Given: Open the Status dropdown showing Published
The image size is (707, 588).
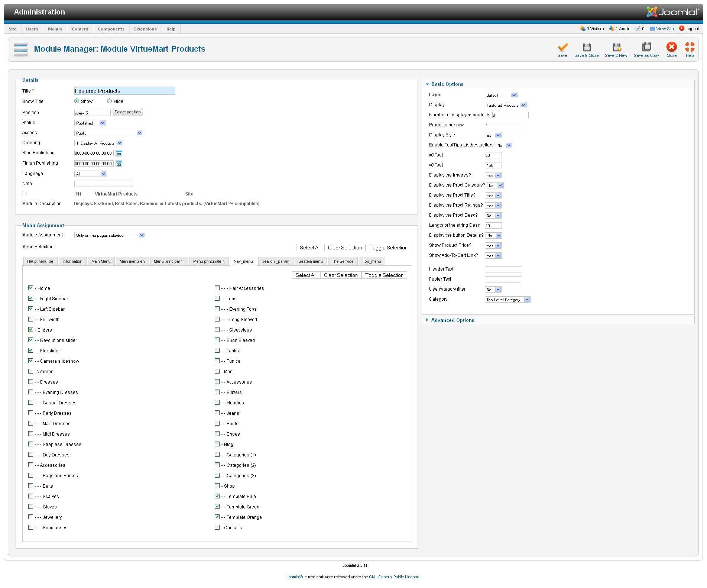Looking at the screenshot, I should tap(90, 123).
